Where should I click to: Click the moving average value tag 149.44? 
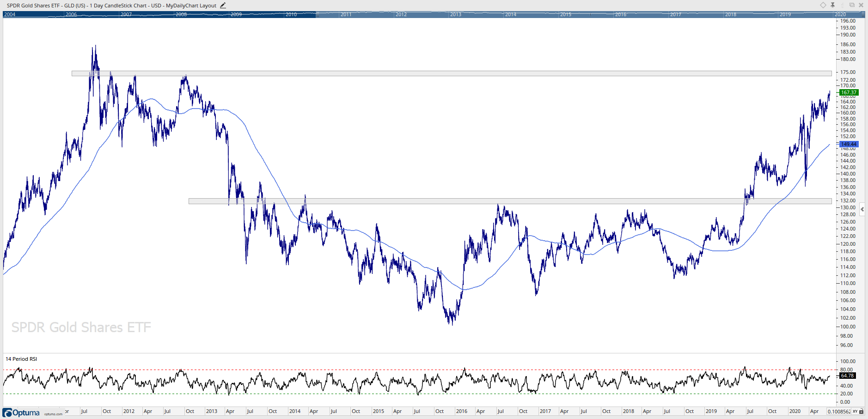(849, 144)
